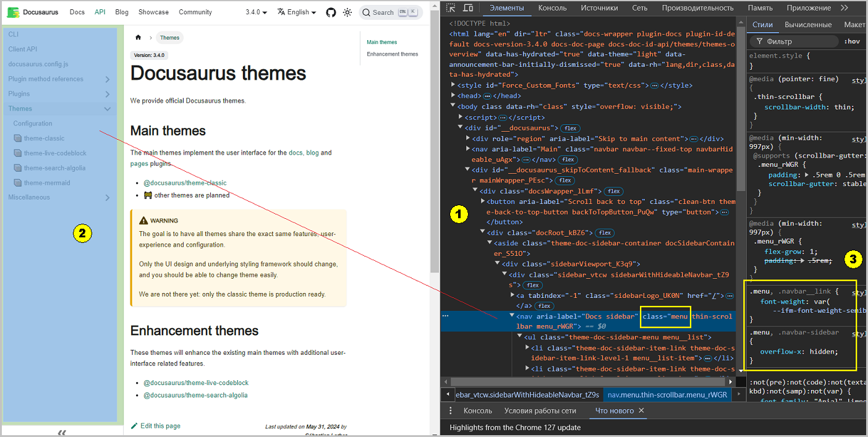Switch to Элементы DevTools tab
The image size is (868, 437).
(506, 8)
